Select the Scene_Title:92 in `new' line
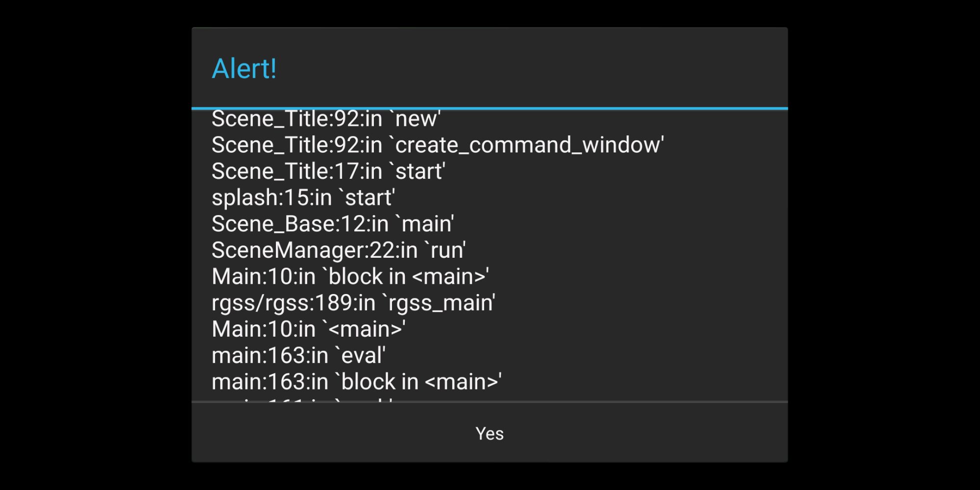980x490 pixels. point(326,119)
